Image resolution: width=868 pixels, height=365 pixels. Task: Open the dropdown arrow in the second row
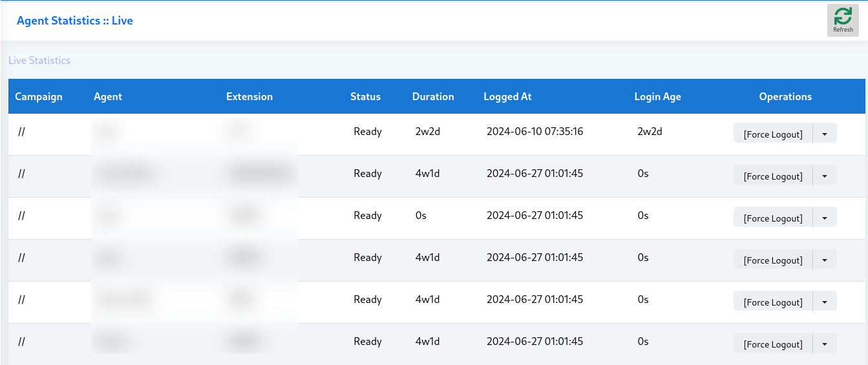click(825, 176)
